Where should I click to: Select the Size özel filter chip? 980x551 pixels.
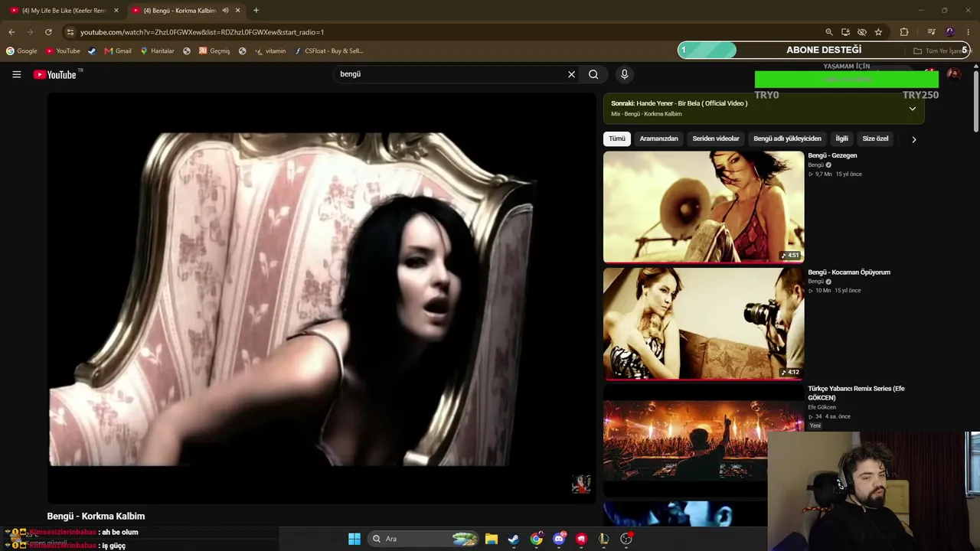[875, 139]
